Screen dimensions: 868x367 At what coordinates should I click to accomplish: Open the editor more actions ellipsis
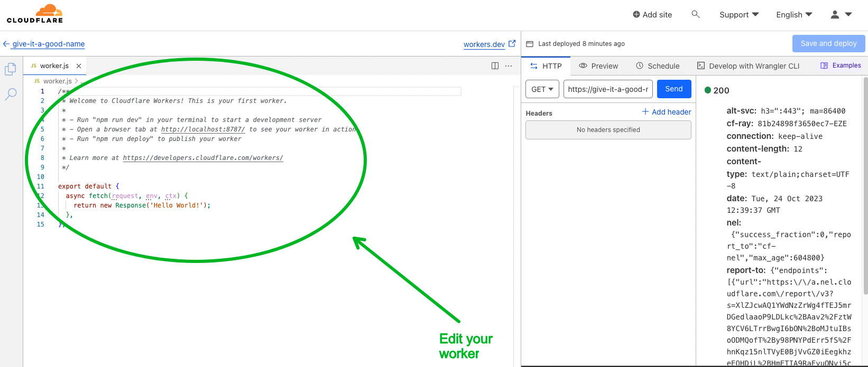[509, 66]
